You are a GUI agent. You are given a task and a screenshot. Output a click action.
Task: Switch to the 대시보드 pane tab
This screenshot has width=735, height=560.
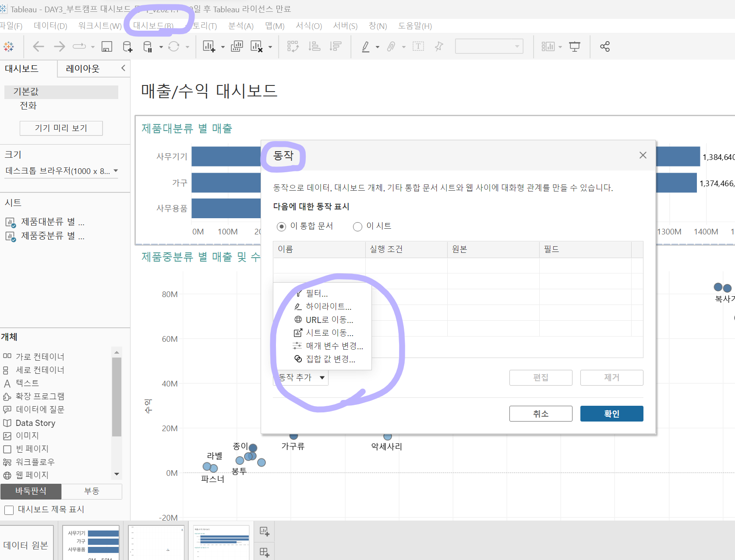(22, 68)
